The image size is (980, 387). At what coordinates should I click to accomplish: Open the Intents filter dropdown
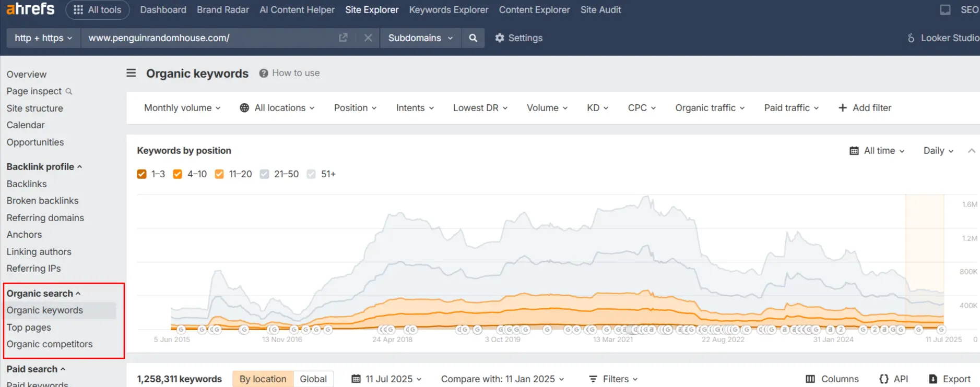415,108
